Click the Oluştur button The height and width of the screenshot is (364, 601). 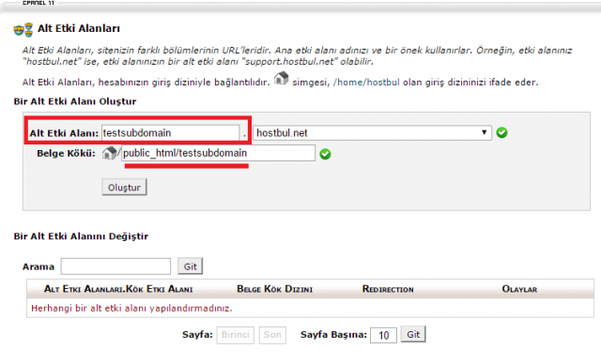point(124,188)
